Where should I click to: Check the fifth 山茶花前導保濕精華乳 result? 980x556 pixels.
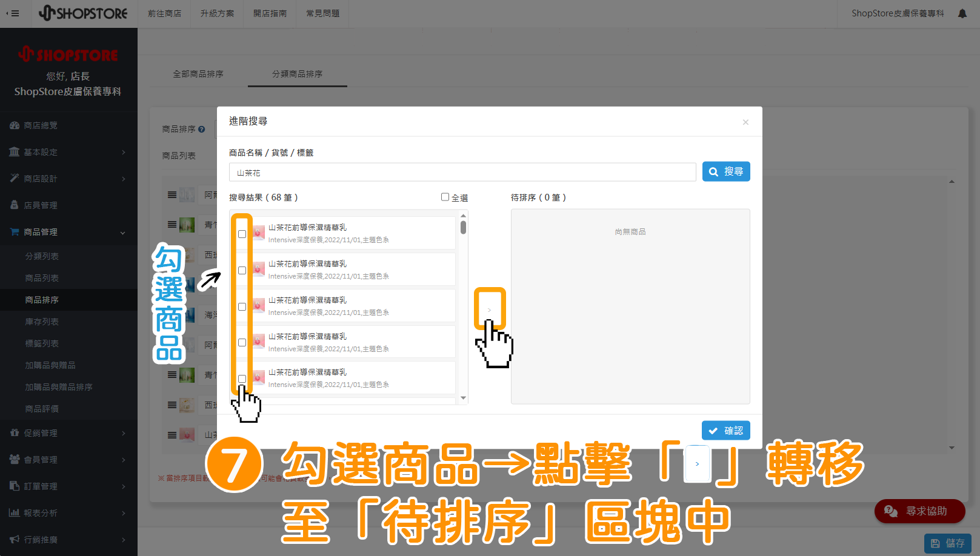[x=242, y=379]
